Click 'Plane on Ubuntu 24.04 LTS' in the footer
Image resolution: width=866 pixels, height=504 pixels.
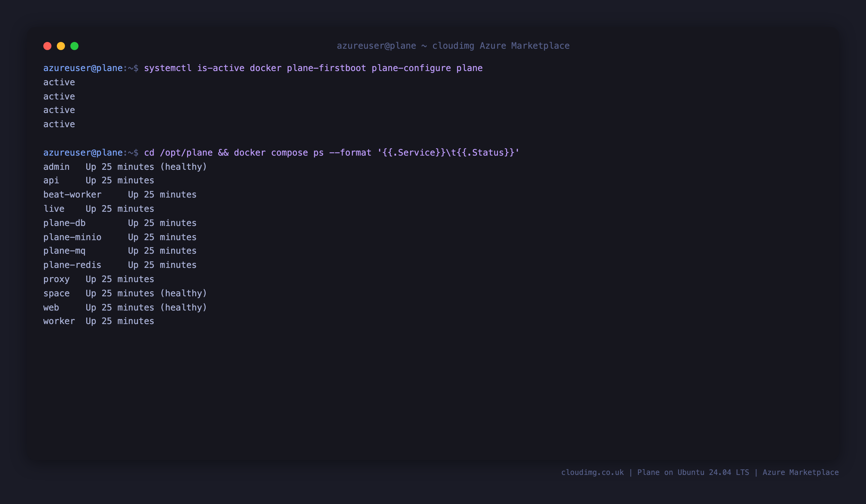693,473
